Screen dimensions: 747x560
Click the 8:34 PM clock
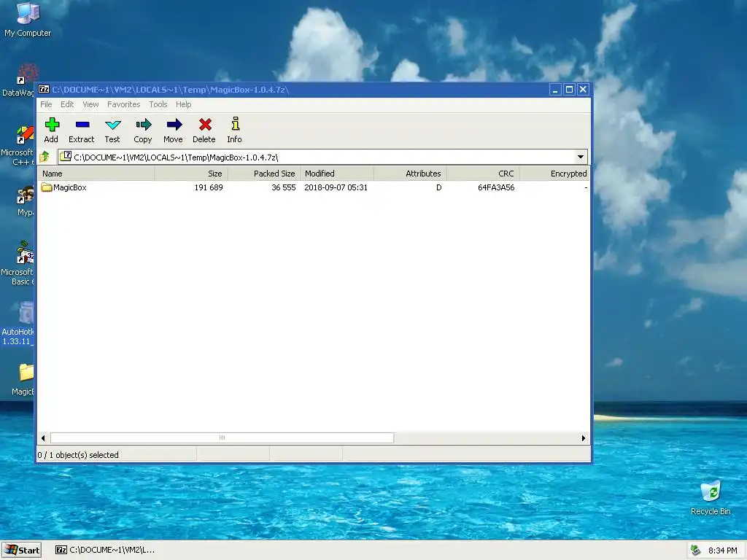click(x=723, y=551)
